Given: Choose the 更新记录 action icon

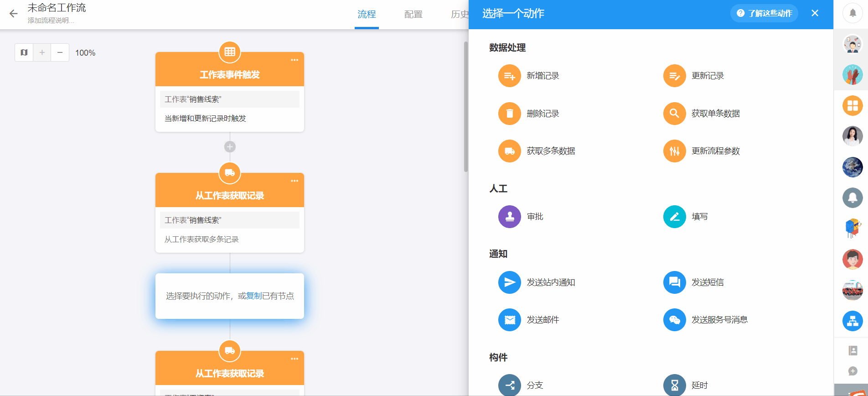Looking at the screenshot, I should 674,76.
